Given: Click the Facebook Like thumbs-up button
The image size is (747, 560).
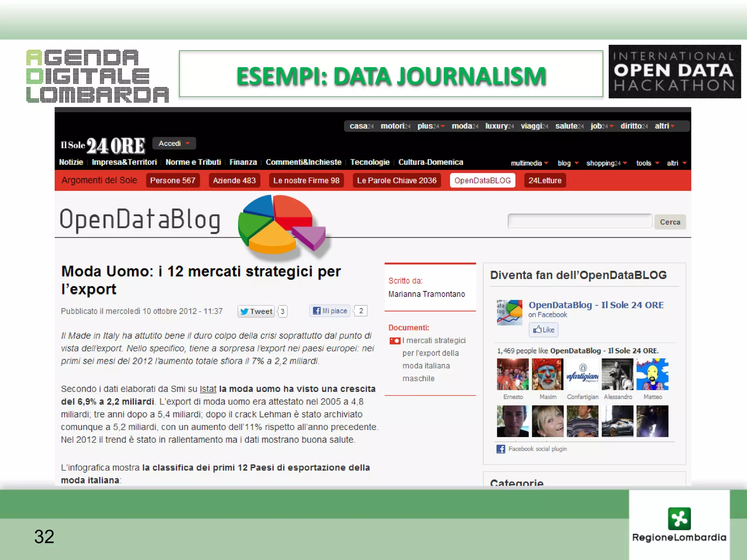Looking at the screenshot, I should coord(543,330).
